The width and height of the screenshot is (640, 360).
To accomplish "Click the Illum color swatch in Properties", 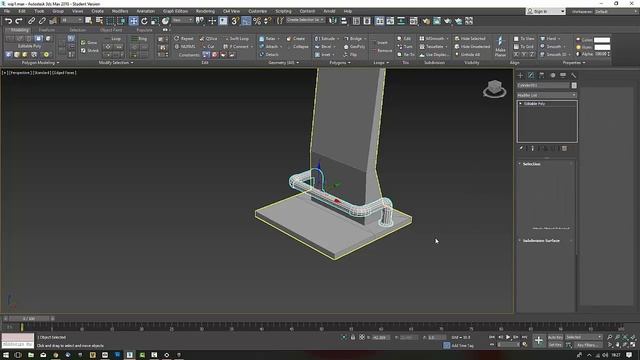I will [x=602, y=47].
